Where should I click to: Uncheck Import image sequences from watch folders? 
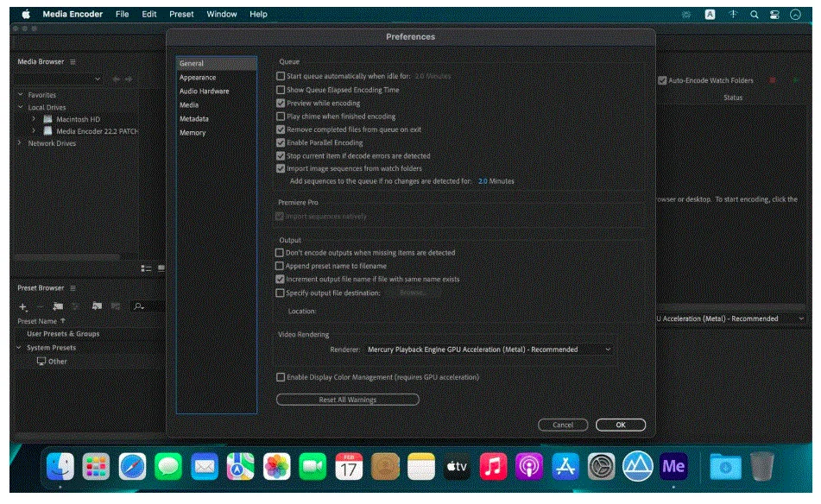pos(281,168)
